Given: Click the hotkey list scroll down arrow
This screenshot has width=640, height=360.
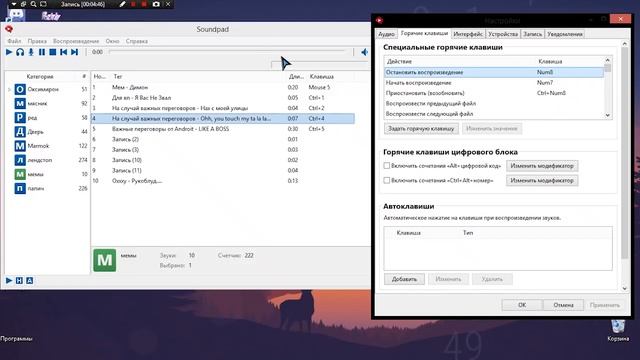Looking at the screenshot, I should pos(608,115).
